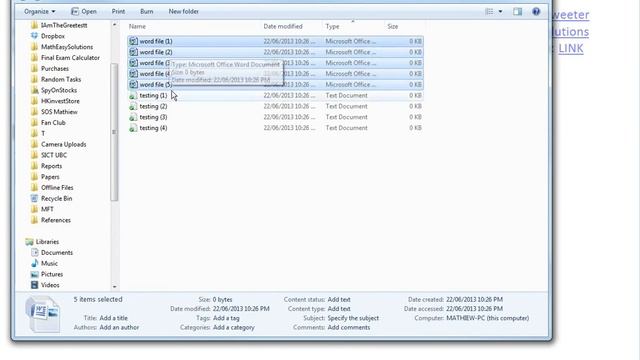Click Print in the toolbar
This screenshot has height=360, width=640.
click(118, 11)
